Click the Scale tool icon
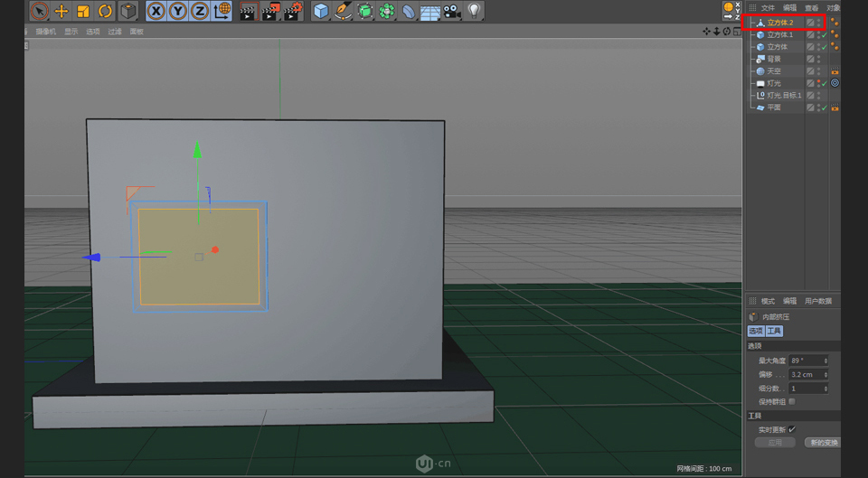The width and height of the screenshot is (868, 478). (83, 11)
